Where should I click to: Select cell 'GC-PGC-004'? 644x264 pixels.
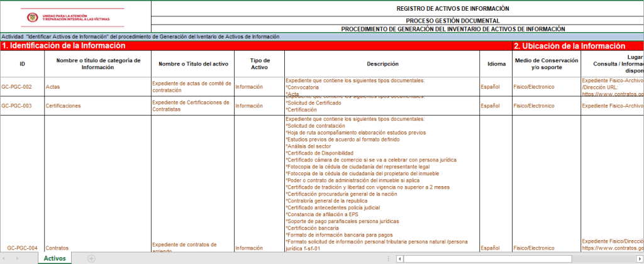pyautogui.click(x=22, y=184)
